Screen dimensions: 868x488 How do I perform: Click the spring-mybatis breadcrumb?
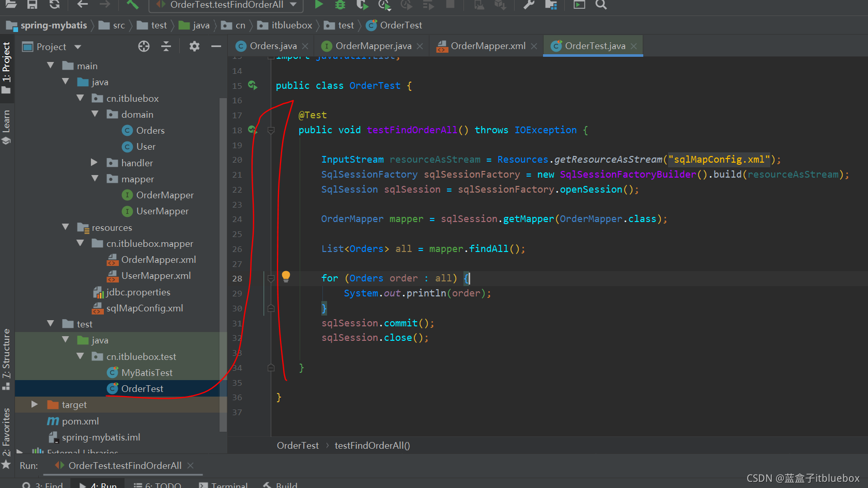(x=47, y=25)
